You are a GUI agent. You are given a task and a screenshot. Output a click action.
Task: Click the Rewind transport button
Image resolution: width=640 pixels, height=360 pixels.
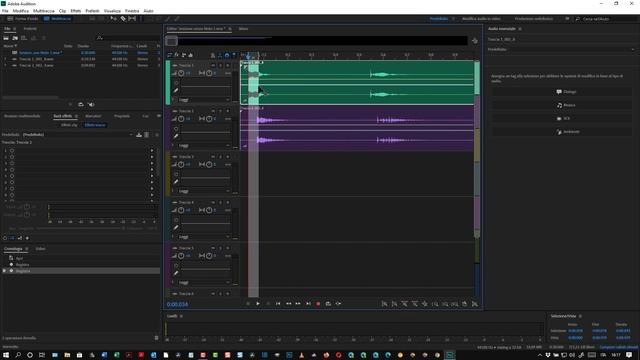(x=288, y=304)
